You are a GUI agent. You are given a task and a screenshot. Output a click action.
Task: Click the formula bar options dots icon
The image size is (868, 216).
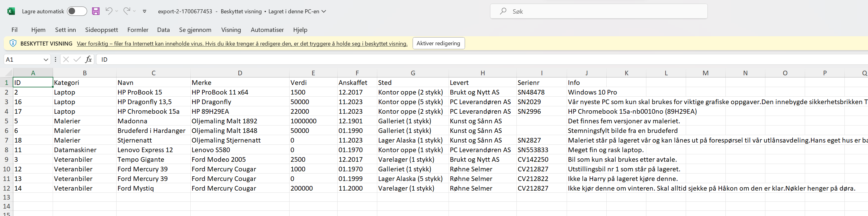click(55, 59)
